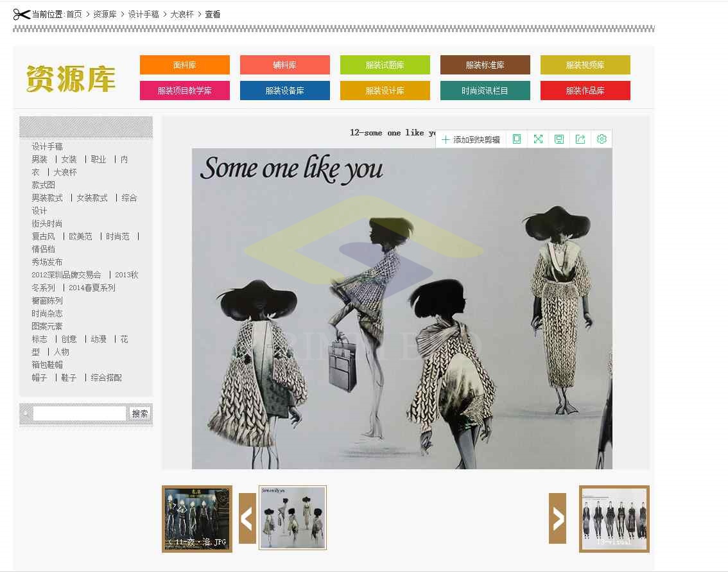
Task: Open the 面料库 orange category tile
Action: click(x=185, y=65)
